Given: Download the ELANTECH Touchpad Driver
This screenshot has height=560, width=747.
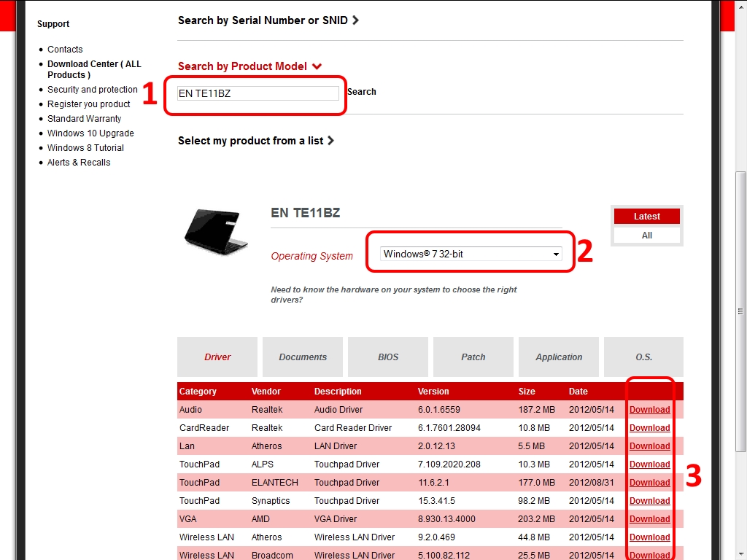Looking at the screenshot, I should coord(649,483).
